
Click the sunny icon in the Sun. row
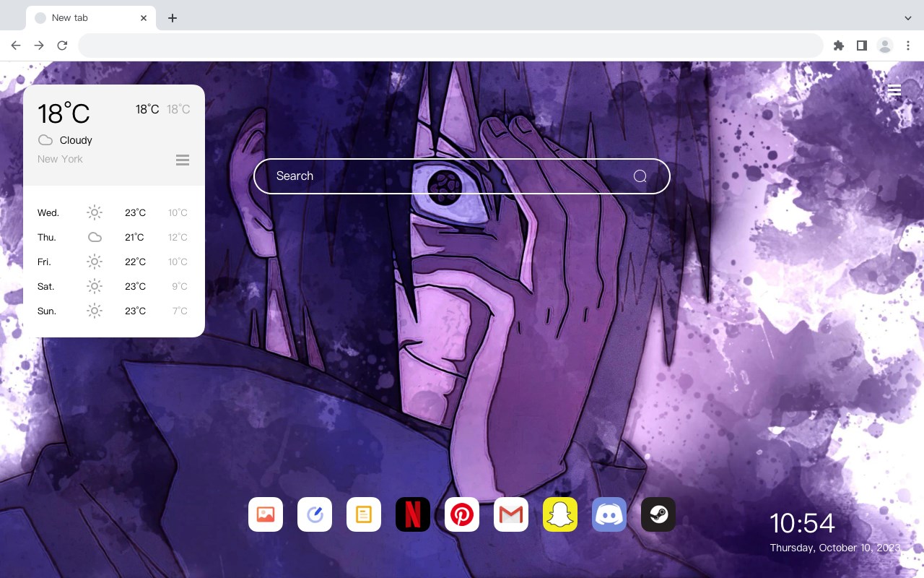click(x=95, y=311)
